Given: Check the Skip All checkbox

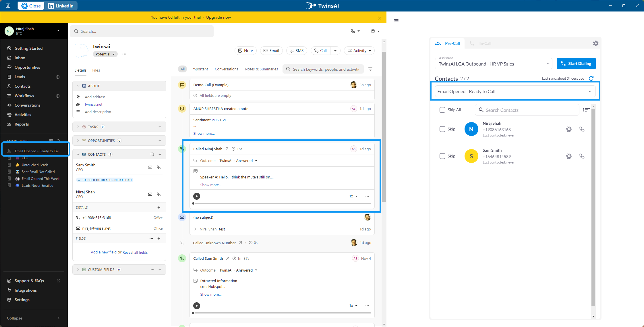Looking at the screenshot, I should click(442, 110).
